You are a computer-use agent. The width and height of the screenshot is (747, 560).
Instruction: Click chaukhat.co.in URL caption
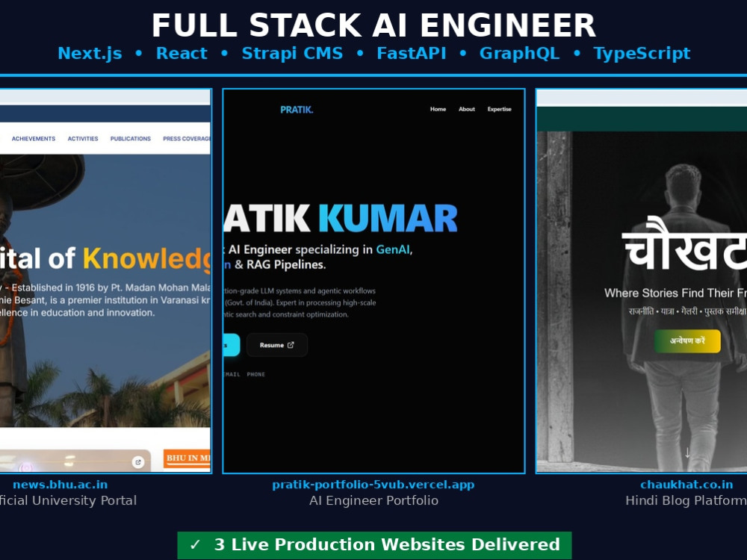pos(686,485)
